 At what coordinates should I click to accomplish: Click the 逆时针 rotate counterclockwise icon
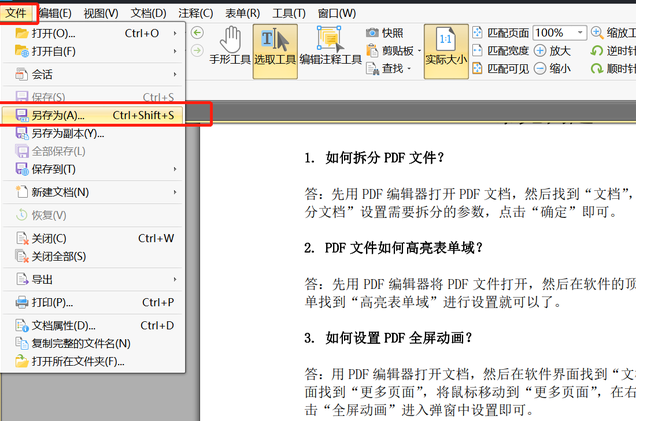pyautogui.click(x=597, y=51)
